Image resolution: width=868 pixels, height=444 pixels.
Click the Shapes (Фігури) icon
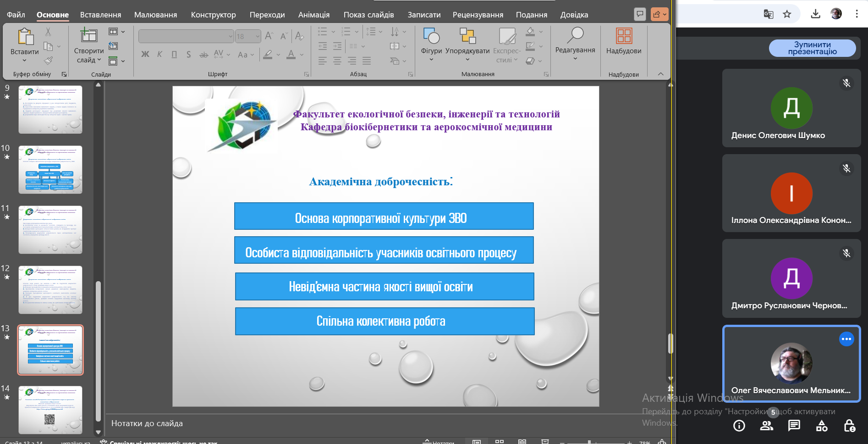(x=431, y=36)
